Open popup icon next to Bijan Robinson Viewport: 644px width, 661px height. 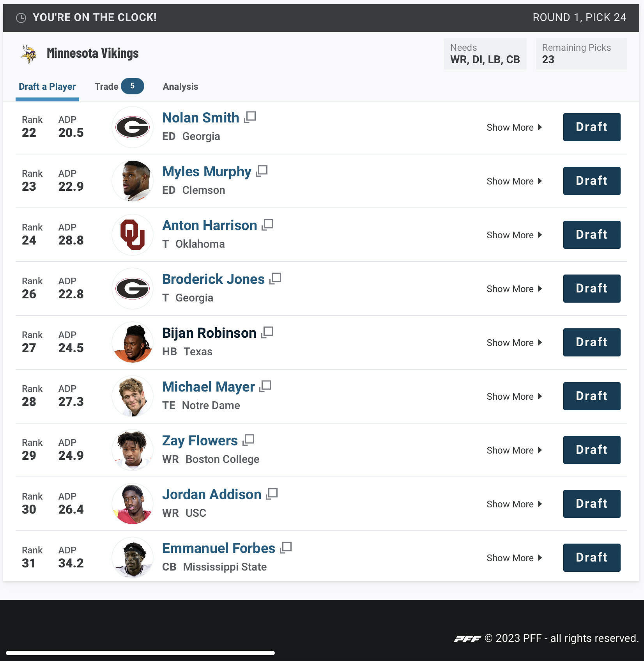(x=267, y=332)
